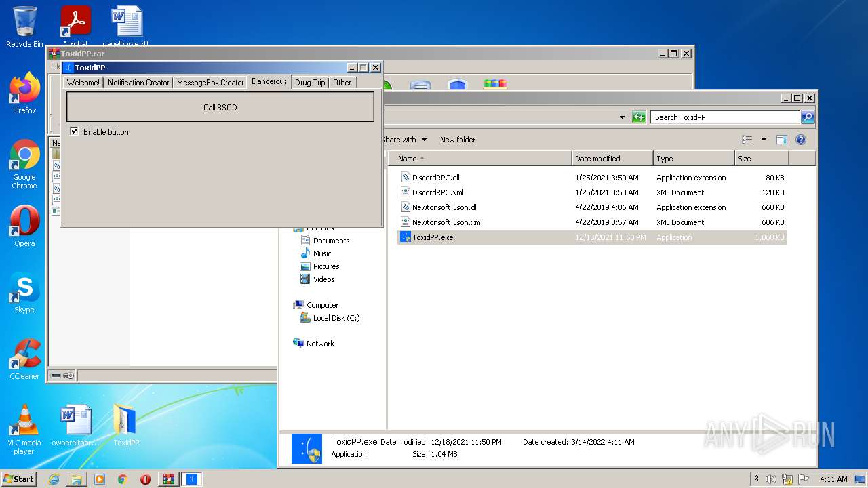Launch the Google Chrome desktop shortcut
Image resolution: width=868 pixels, height=488 pixels.
tap(24, 165)
